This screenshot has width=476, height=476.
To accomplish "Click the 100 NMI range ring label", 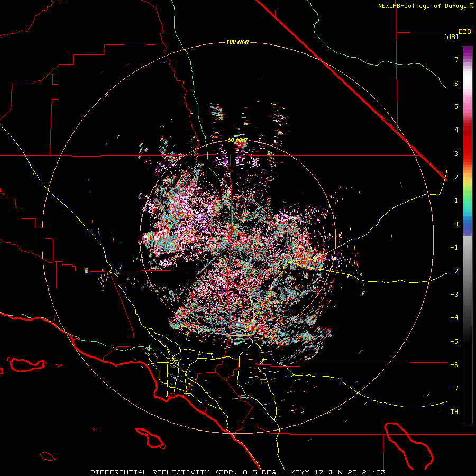I will 237,42.
